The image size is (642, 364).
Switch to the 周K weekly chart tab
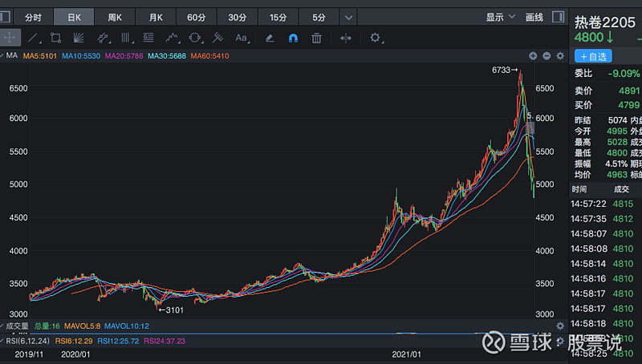click(x=115, y=17)
